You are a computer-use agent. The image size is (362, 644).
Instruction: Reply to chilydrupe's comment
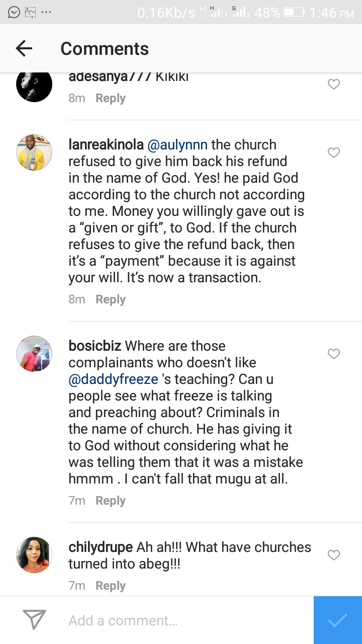pyautogui.click(x=110, y=586)
